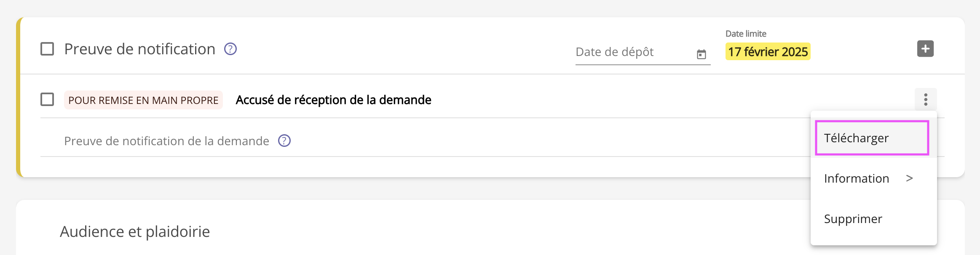This screenshot has height=255, width=980.
Task: Open the Accusé de réception de la demande document
Action: pyautogui.click(x=333, y=100)
